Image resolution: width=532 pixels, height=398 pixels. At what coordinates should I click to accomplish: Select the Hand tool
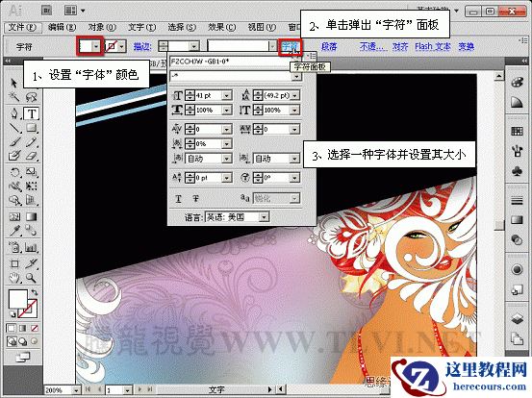click(14, 278)
